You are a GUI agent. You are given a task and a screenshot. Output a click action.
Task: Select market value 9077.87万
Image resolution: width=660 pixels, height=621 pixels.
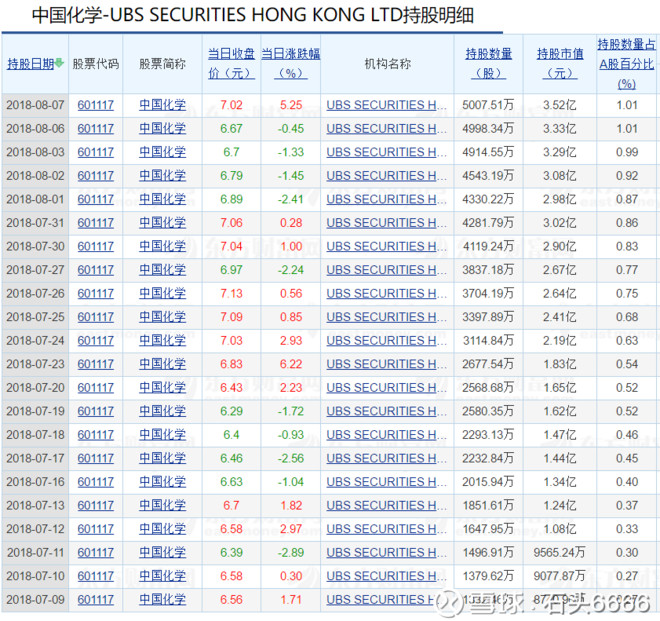[x=559, y=576]
